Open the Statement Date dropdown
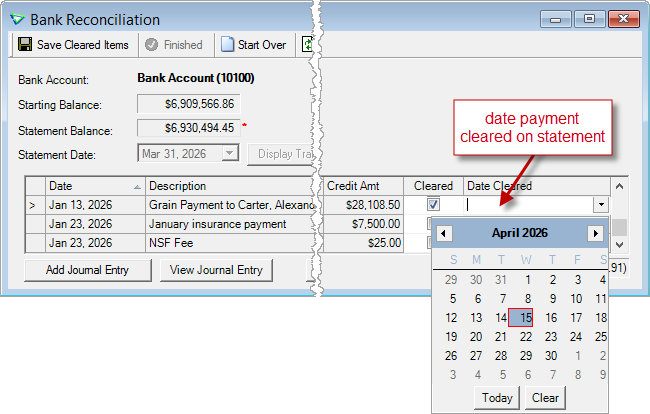The height and width of the screenshot is (414, 650). pos(230,153)
